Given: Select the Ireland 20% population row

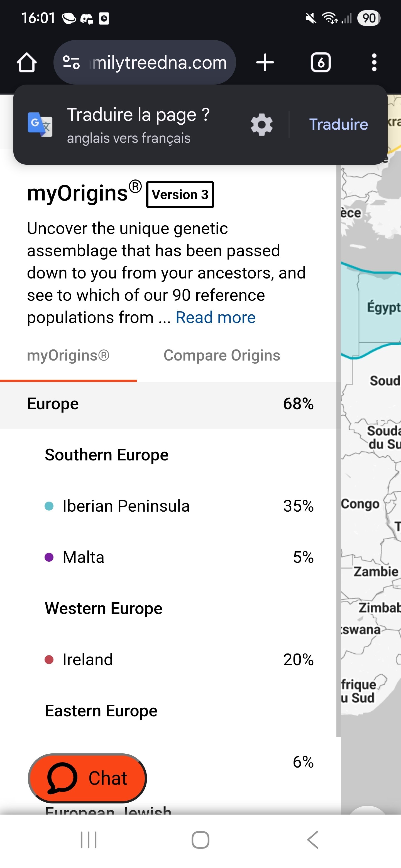Looking at the screenshot, I should tap(179, 659).
